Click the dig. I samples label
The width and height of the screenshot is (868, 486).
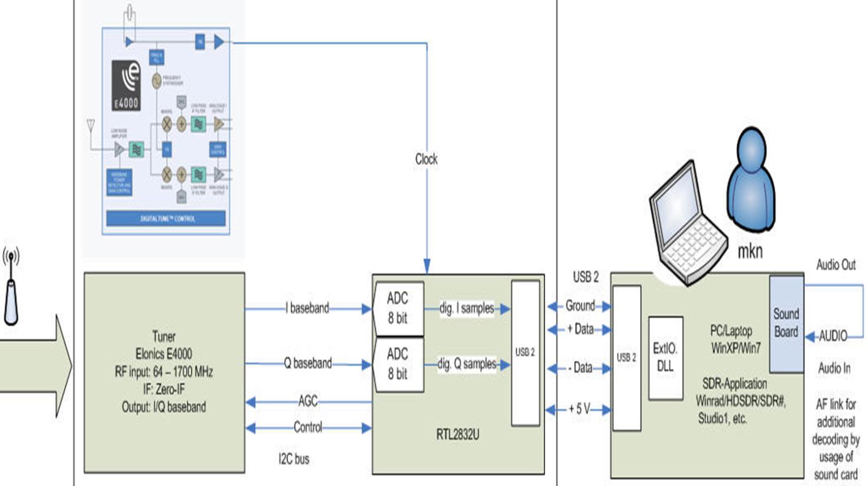pos(467,308)
